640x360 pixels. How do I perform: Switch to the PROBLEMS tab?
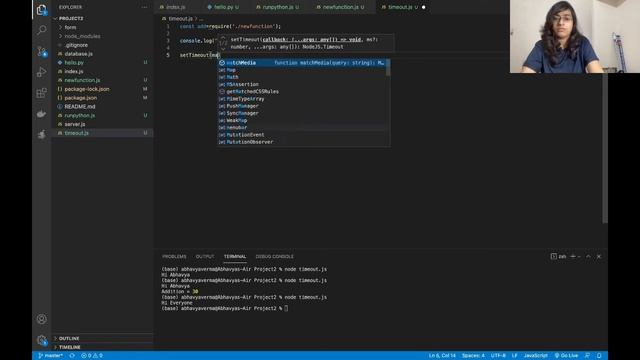[x=174, y=256]
